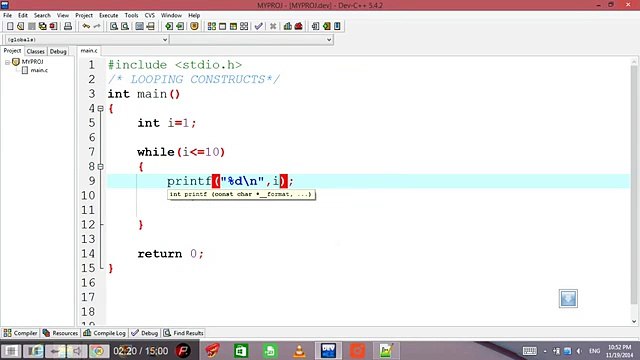
Task: Click the Undo arrow icon
Action: [x=86, y=26]
